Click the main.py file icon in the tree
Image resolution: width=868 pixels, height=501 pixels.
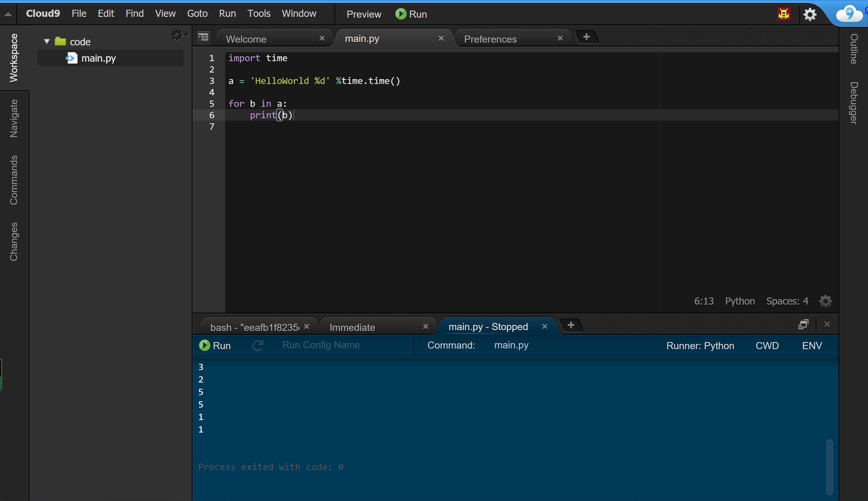pyautogui.click(x=71, y=58)
